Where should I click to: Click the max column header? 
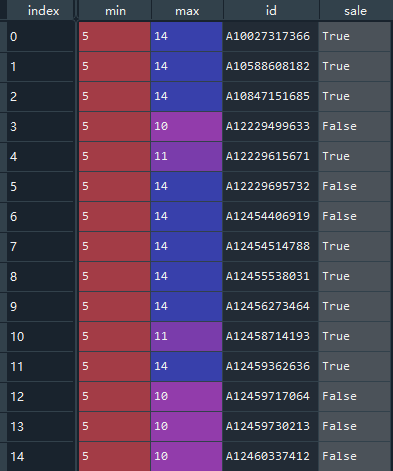click(x=187, y=10)
